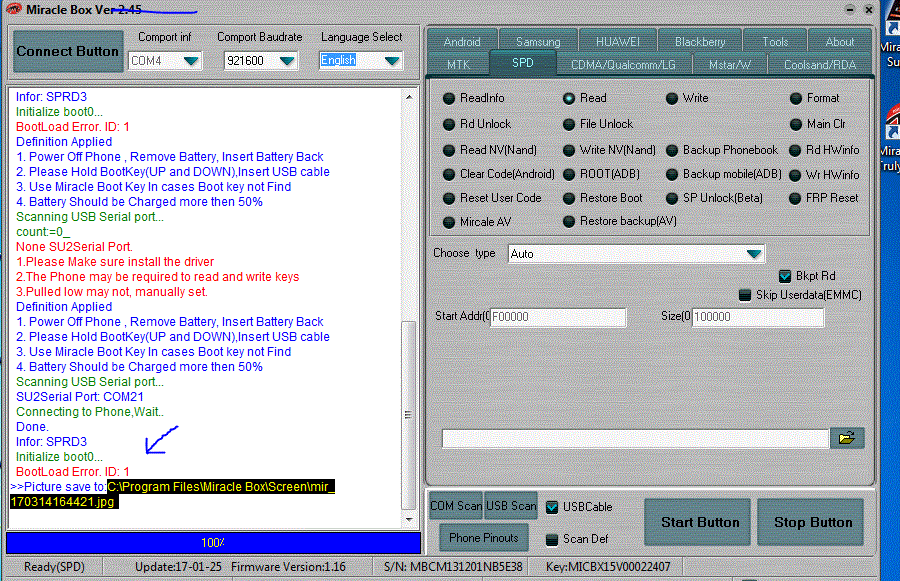This screenshot has width=900, height=581.
Task: Click the log panel scrollbar thumb
Action: click(408, 415)
